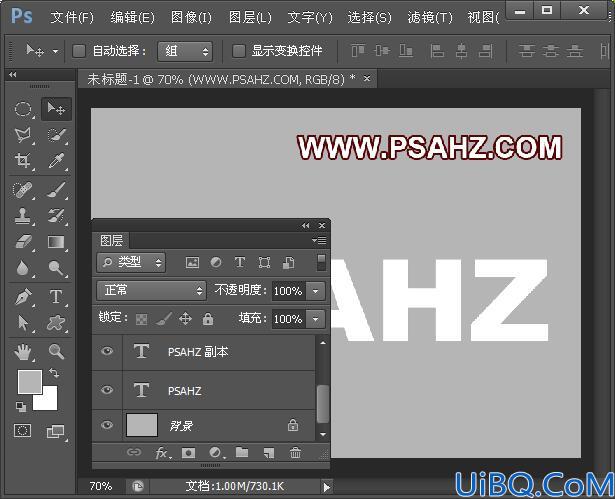The height and width of the screenshot is (499, 615).
Task: Select the Crop tool
Action: click(x=23, y=161)
